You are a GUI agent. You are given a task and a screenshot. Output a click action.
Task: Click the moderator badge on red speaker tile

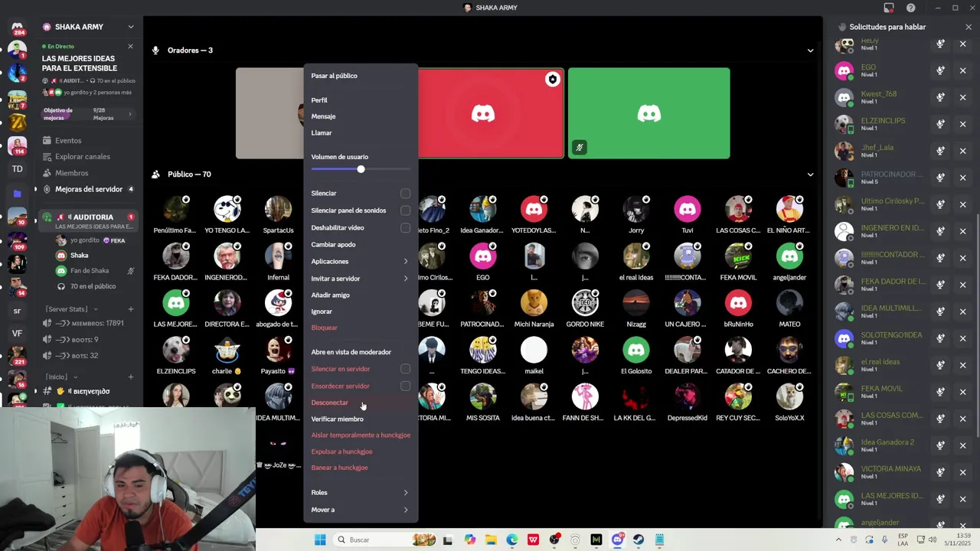click(x=552, y=80)
